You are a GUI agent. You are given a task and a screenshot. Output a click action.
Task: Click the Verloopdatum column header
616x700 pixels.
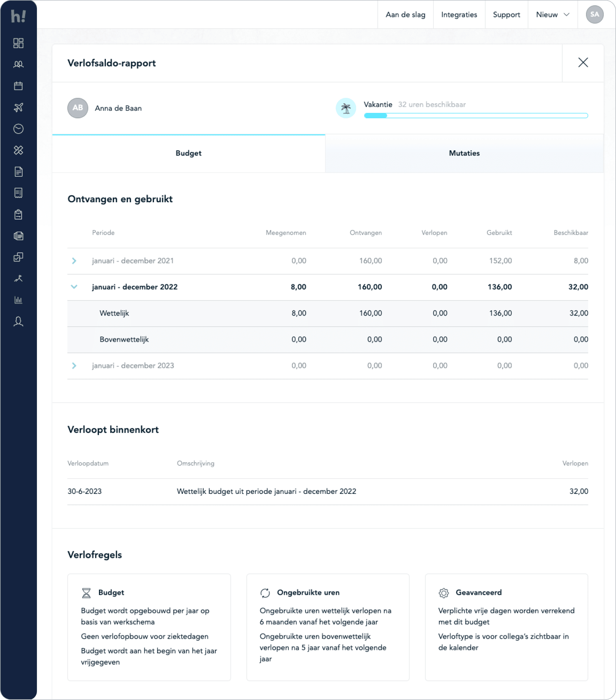click(x=88, y=463)
